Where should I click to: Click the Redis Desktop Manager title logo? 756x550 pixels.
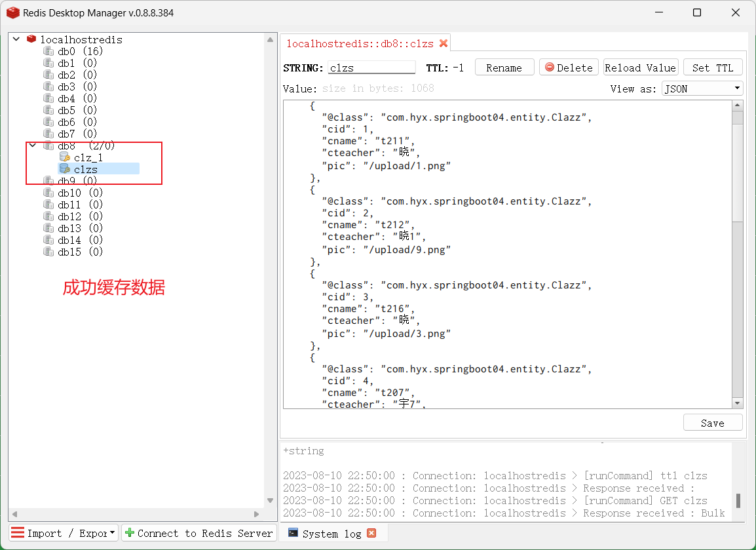click(13, 13)
